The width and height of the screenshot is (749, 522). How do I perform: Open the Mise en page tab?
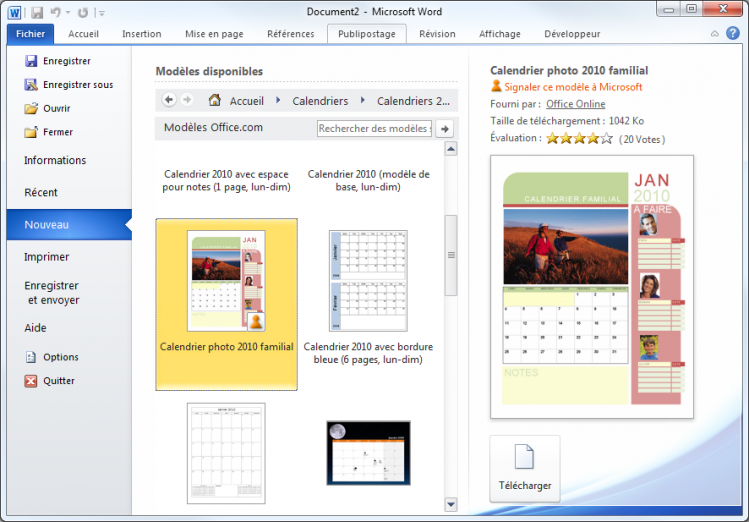click(214, 34)
